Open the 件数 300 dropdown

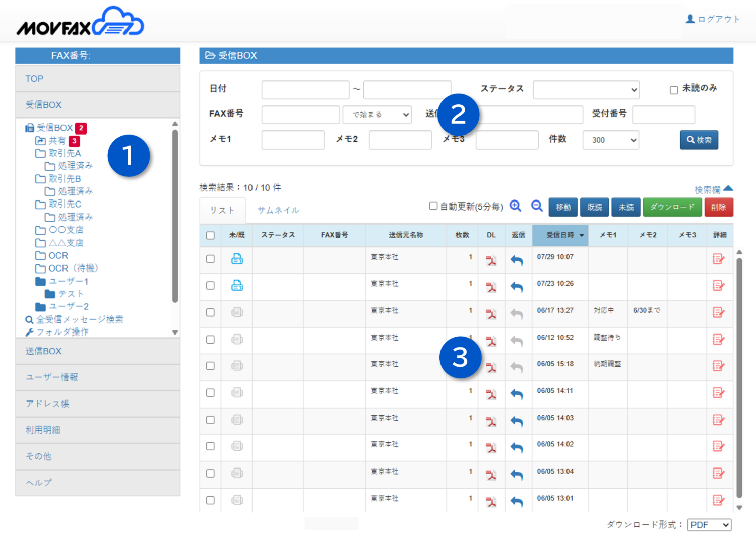point(611,140)
